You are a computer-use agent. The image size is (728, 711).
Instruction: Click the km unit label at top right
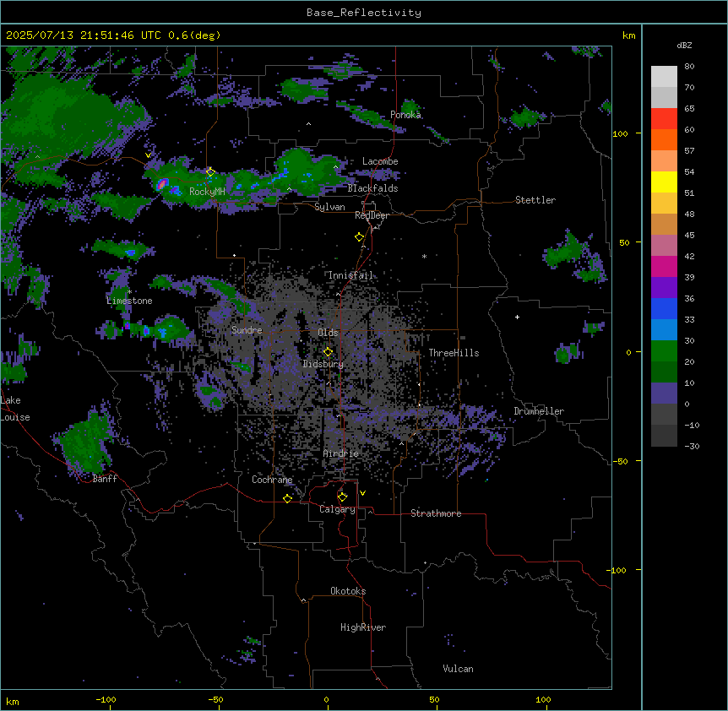[x=629, y=35]
